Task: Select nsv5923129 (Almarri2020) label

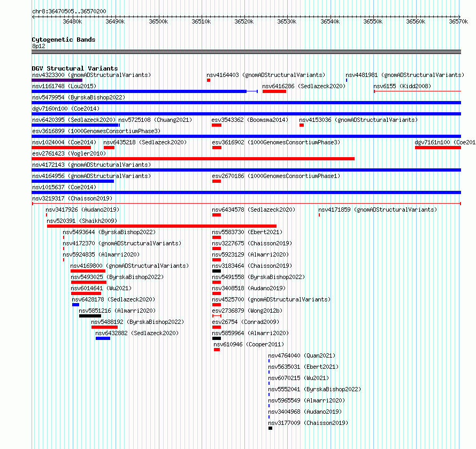Action: point(250,254)
